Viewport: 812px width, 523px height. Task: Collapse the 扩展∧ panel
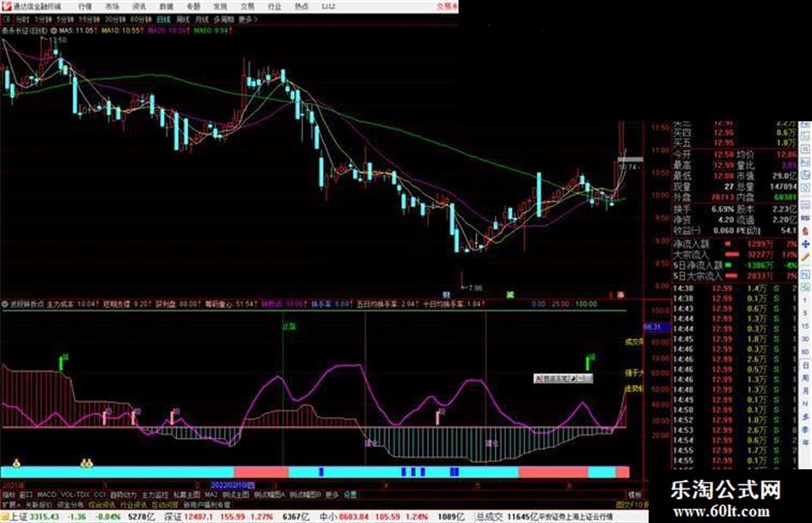click(11, 504)
